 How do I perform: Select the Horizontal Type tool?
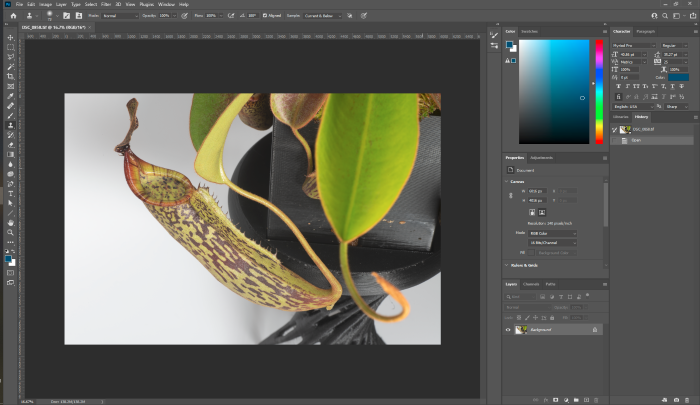[x=10, y=192]
